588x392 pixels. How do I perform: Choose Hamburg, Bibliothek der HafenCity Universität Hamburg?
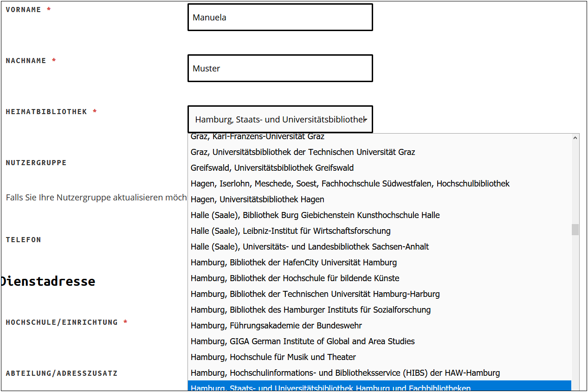380,263
